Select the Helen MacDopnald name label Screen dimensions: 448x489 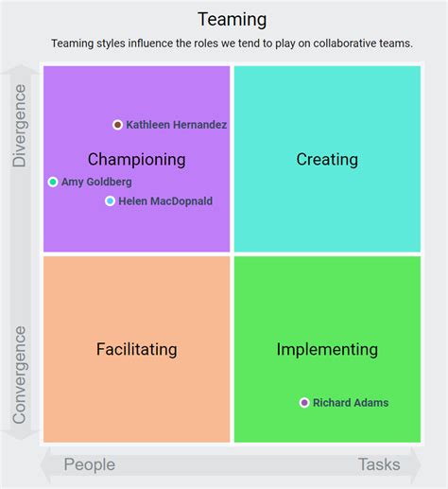165,201
